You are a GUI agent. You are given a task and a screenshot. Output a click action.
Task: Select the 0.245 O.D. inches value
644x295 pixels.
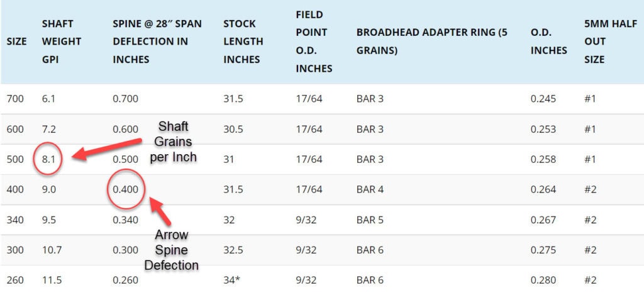click(x=543, y=99)
